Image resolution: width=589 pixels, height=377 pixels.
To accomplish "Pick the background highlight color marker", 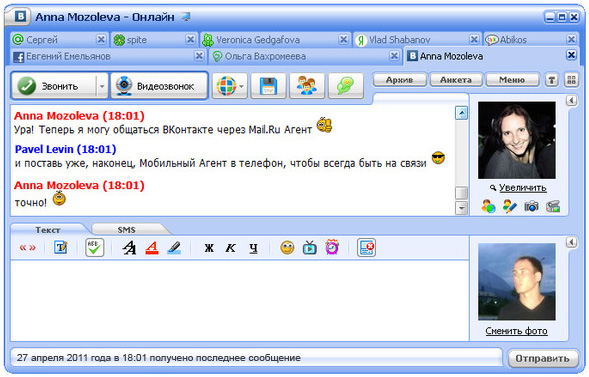I will [174, 247].
